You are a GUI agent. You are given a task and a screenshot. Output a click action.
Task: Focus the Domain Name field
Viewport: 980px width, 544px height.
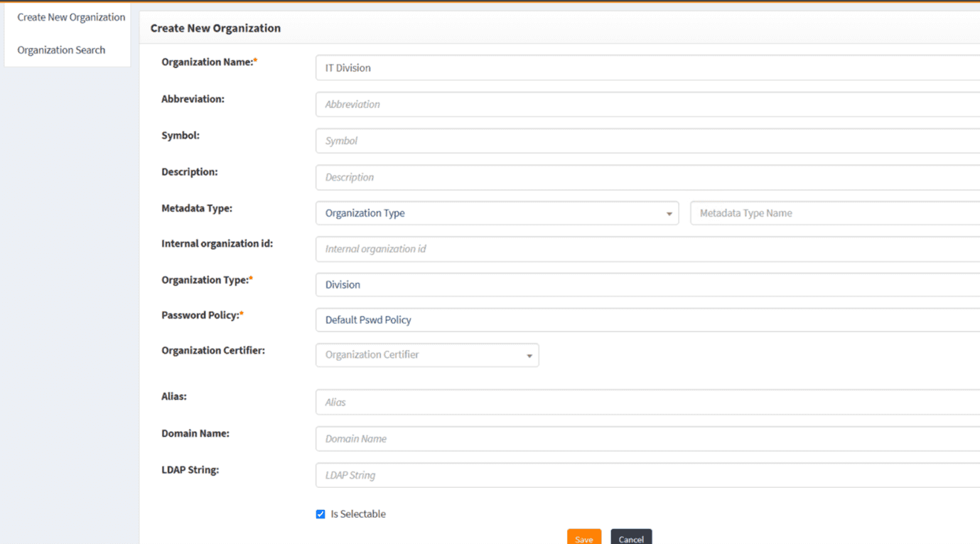tap(647, 439)
